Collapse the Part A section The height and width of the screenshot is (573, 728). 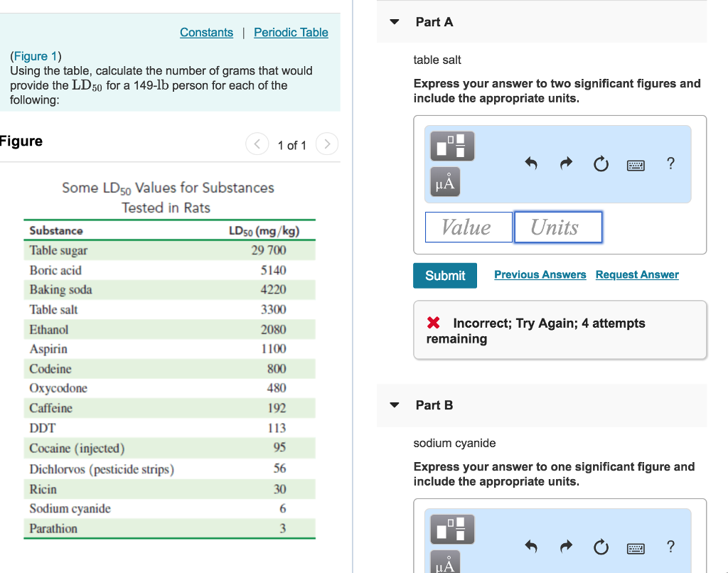coord(394,22)
